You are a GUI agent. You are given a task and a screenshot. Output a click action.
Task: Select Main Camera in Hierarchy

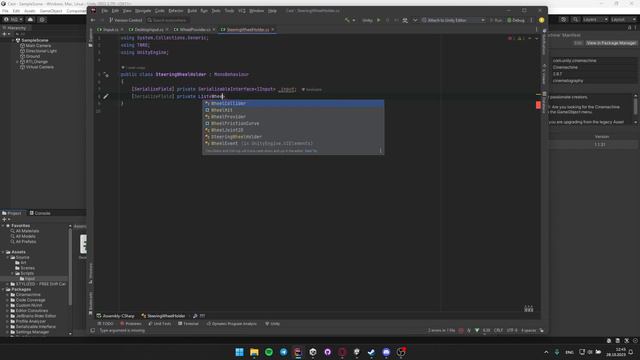(38, 46)
